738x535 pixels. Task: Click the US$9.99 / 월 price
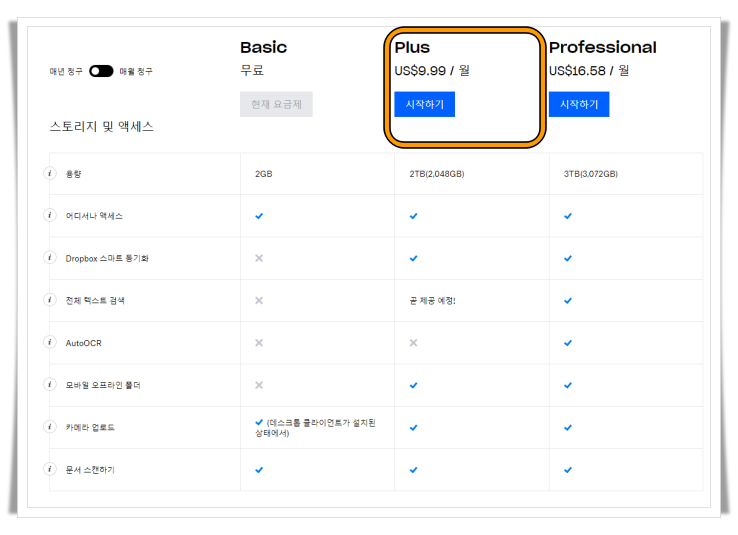click(432, 71)
